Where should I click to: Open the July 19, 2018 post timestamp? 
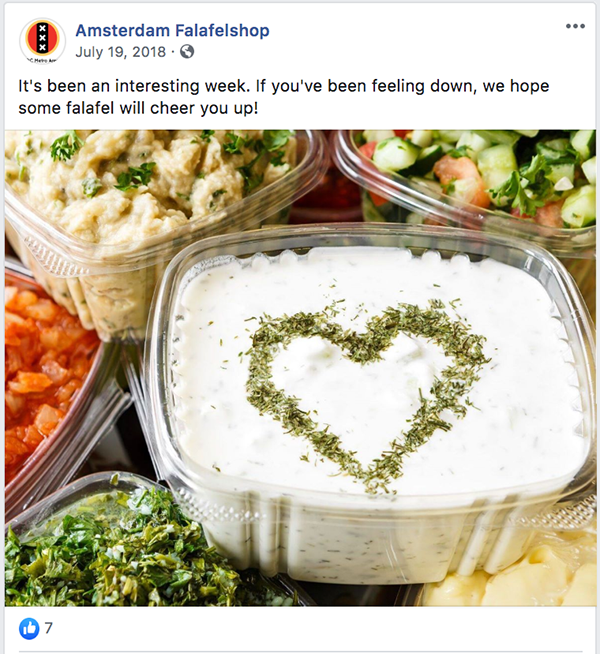click(121, 52)
